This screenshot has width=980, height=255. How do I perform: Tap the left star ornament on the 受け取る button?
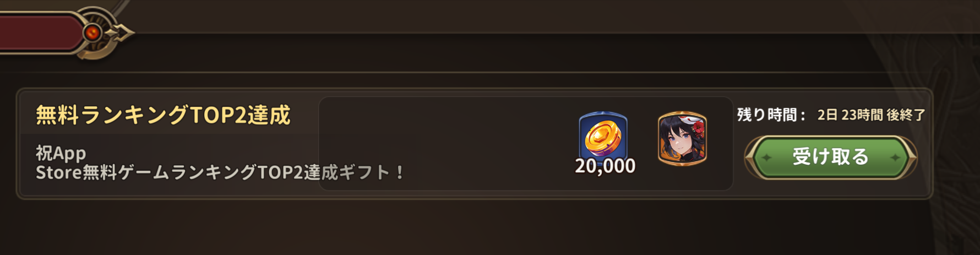[x=766, y=158]
